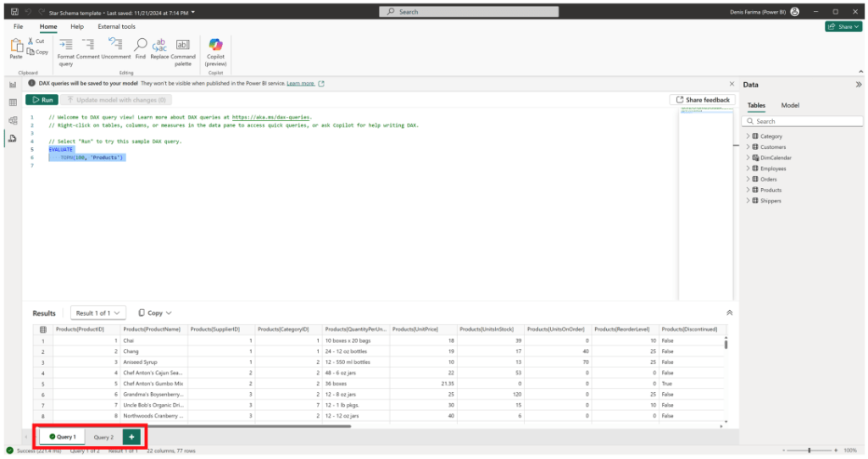Viewport: 868px width, 459px height.
Task: Run the DAX query
Action: 42,100
